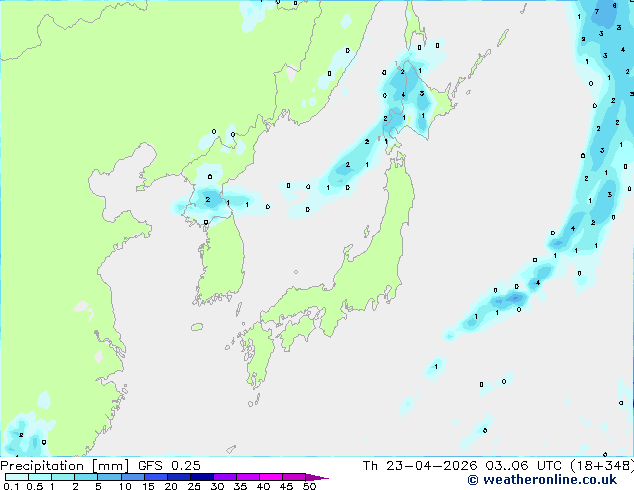Open the weatheronline.co.uk credit link
634x490 pixels.
[x=542, y=480]
